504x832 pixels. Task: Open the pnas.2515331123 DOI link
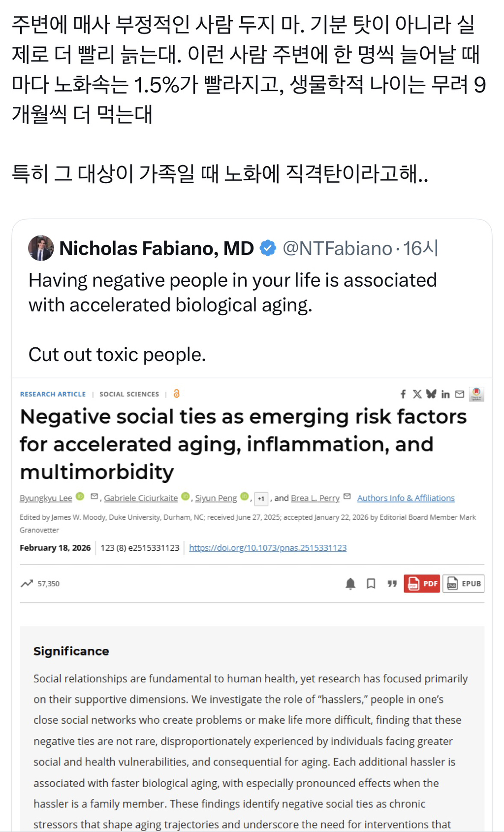[x=268, y=548]
